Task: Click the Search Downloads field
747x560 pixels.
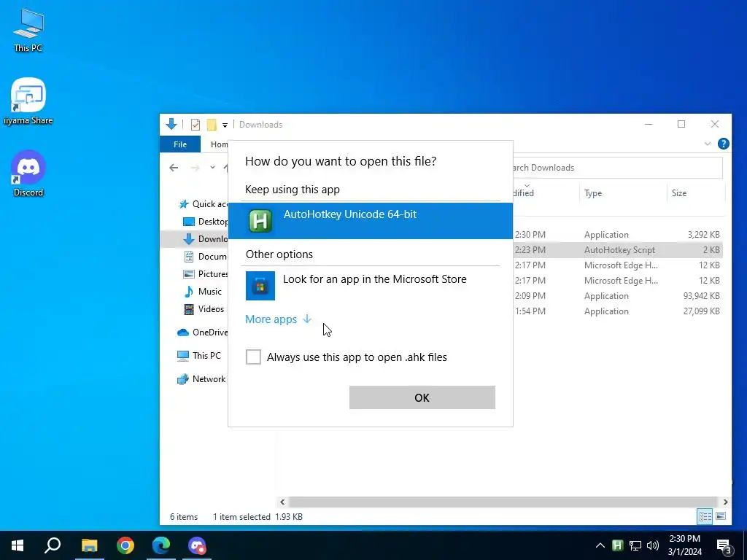Action: pos(618,168)
